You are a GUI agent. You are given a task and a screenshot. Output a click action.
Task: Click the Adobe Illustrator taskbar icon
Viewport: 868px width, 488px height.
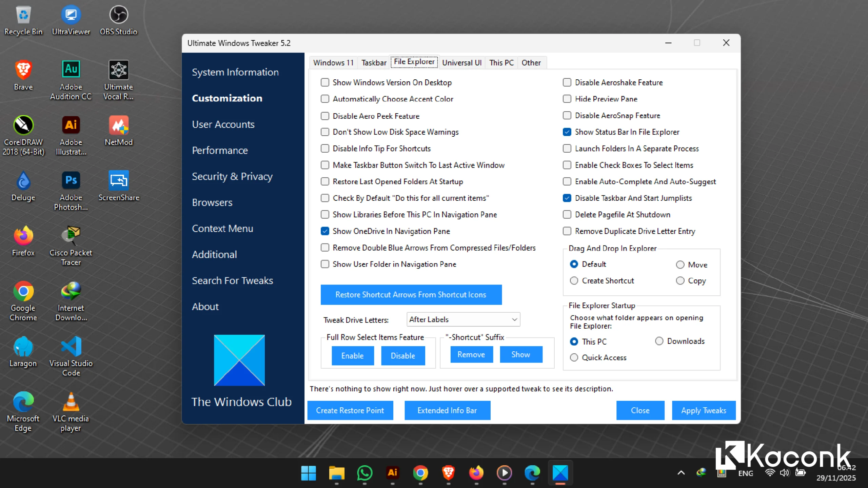(392, 473)
